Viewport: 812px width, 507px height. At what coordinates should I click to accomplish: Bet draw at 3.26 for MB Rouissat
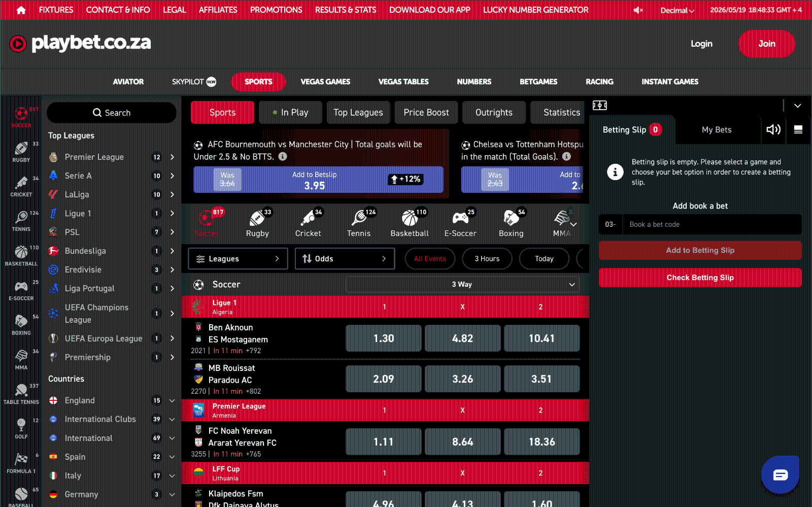[463, 379]
